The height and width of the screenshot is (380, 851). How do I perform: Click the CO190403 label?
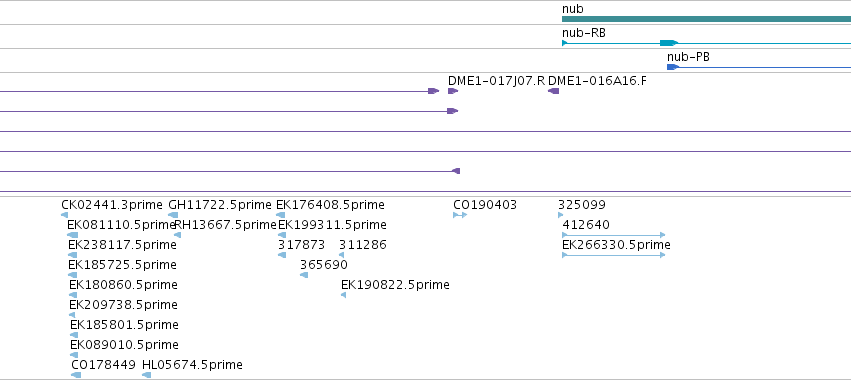[485, 205]
